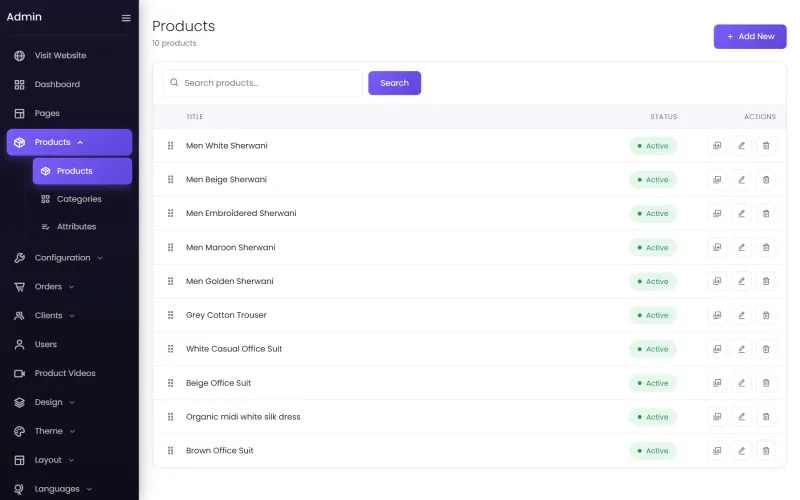
Task: Delete Men White Sherwani using trash icon
Action: 766,146
